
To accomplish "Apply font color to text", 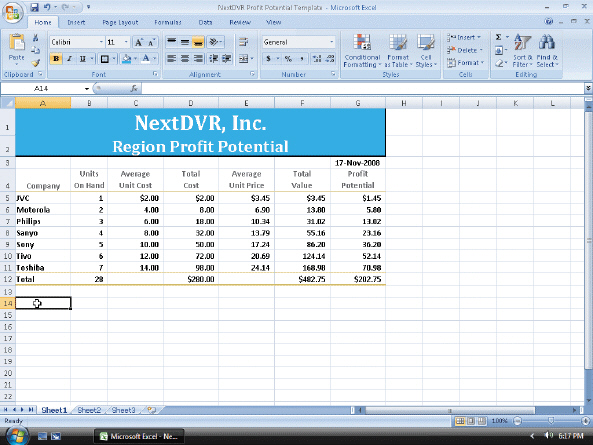I will tap(146, 59).
